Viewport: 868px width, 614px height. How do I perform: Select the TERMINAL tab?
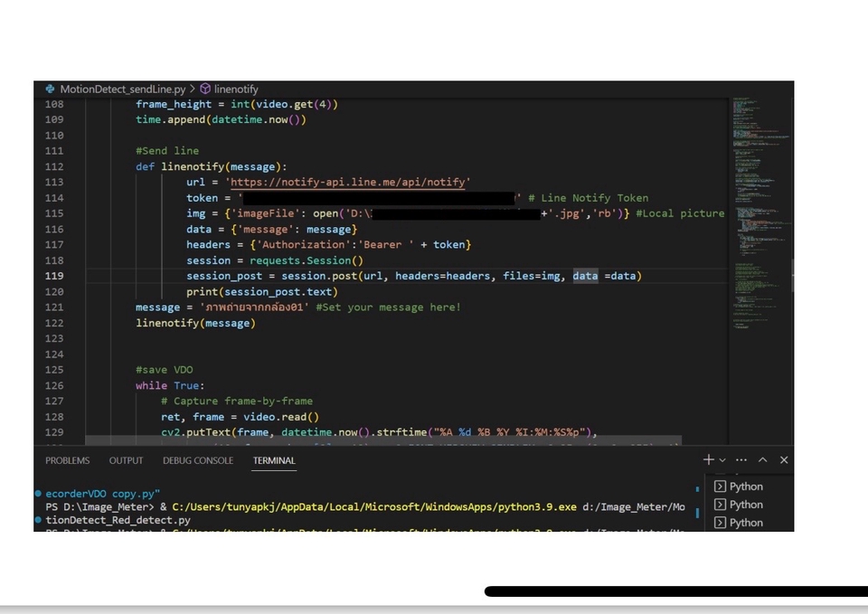[x=274, y=460]
